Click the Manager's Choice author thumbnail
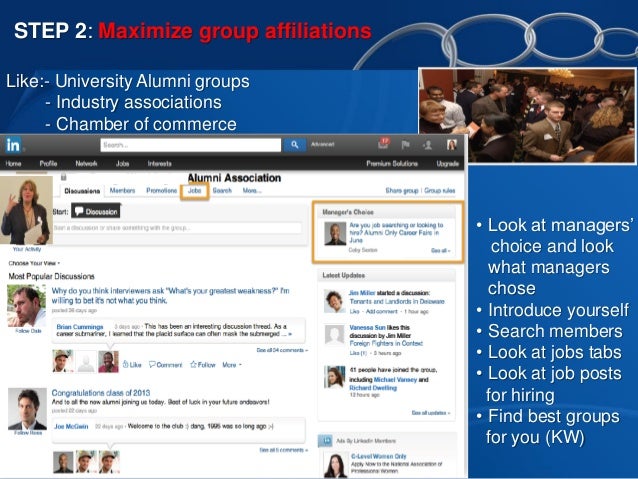The image size is (638, 479). pos(335,234)
